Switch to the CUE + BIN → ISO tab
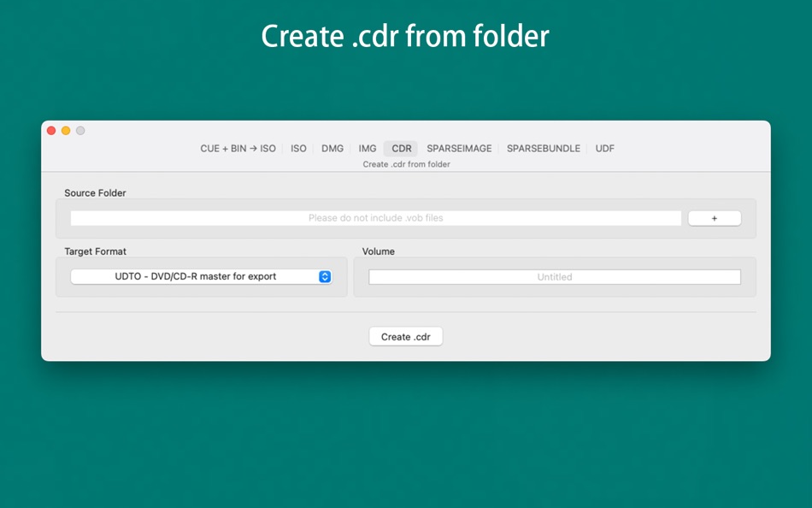 click(x=238, y=149)
